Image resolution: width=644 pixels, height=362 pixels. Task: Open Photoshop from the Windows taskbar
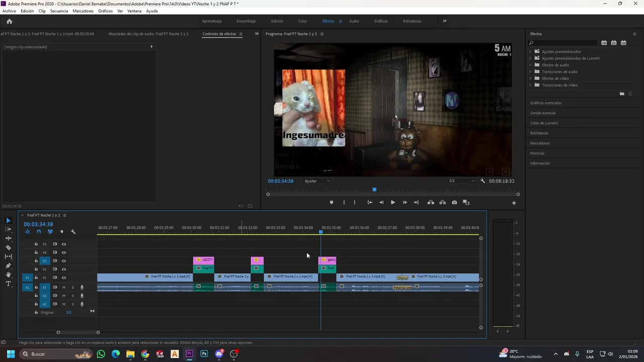tap(204, 354)
